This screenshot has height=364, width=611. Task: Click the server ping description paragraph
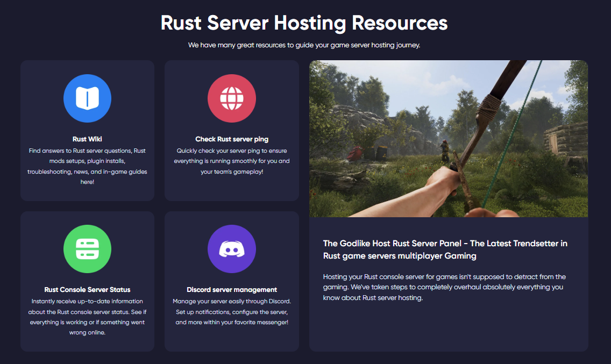click(231, 161)
